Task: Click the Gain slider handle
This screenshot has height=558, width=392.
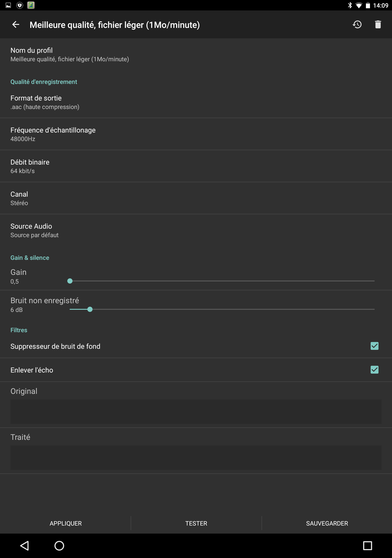Action: point(70,281)
